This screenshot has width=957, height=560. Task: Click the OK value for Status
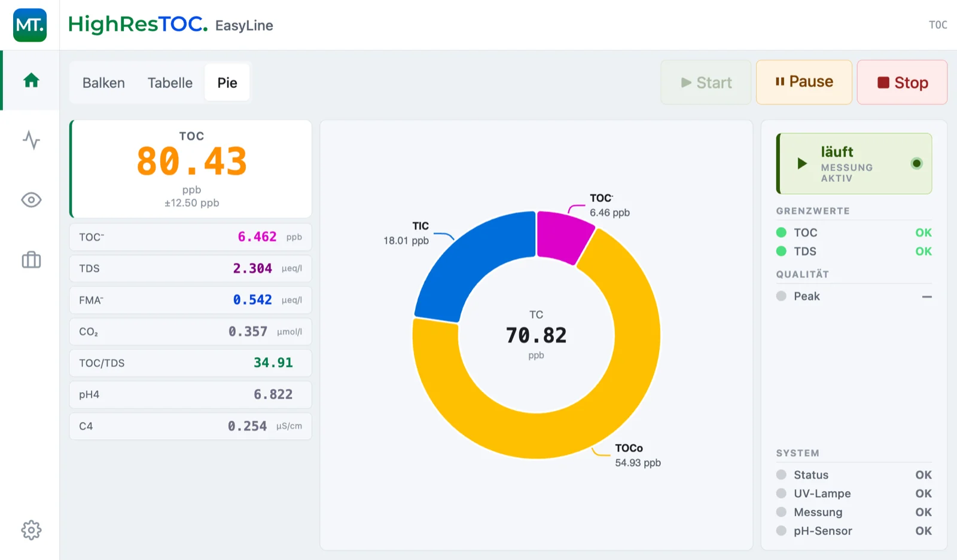point(924,475)
